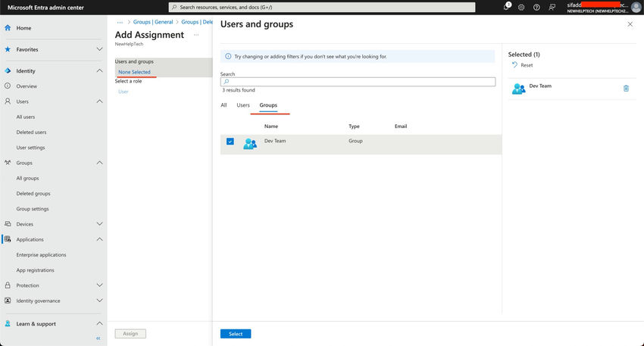Click the notifications bell icon

click(x=506, y=7)
